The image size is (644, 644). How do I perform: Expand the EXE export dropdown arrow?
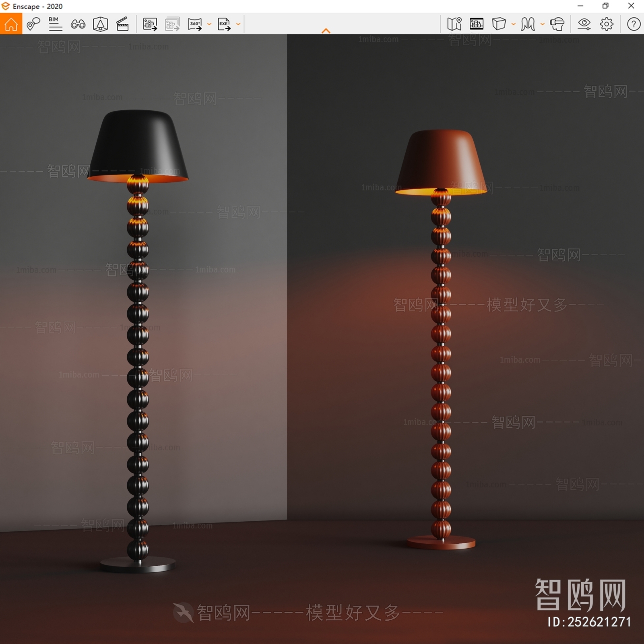(238, 24)
